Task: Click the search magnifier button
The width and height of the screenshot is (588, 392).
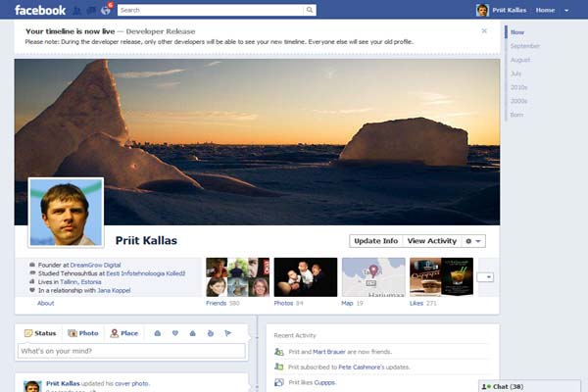Action: (310, 10)
